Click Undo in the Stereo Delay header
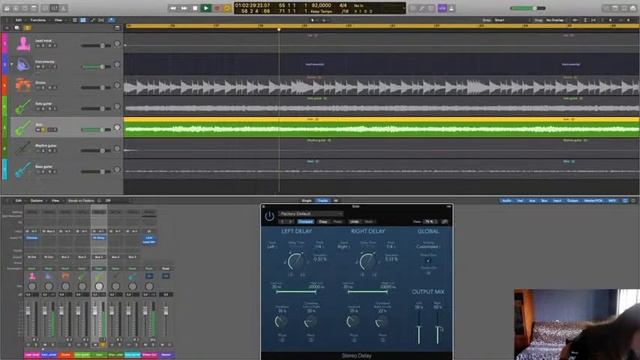 pyautogui.click(x=354, y=222)
